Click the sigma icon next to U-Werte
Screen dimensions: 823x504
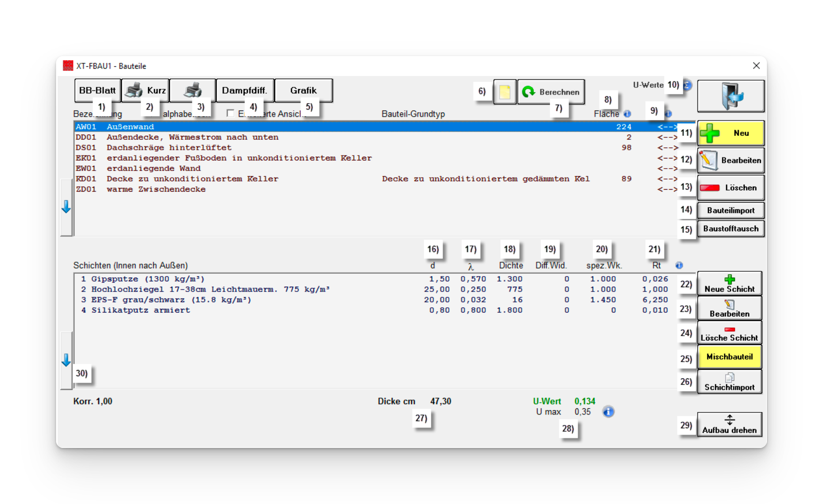click(688, 85)
